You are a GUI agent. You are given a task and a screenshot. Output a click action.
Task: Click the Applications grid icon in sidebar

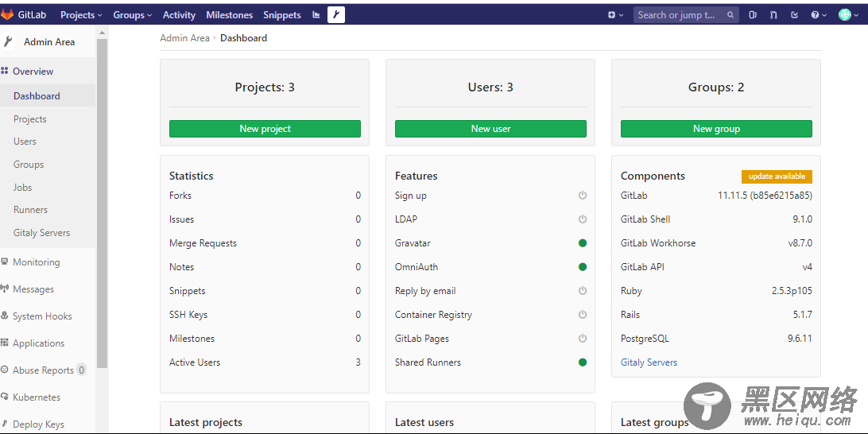(x=5, y=343)
